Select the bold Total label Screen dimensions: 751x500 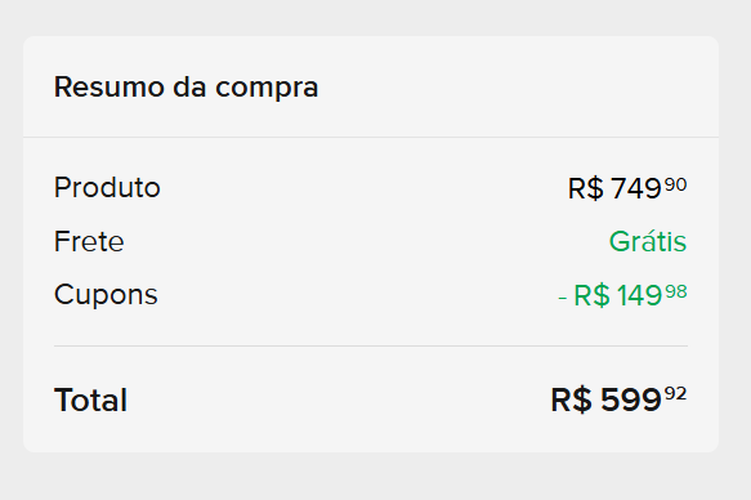click(x=91, y=400)
